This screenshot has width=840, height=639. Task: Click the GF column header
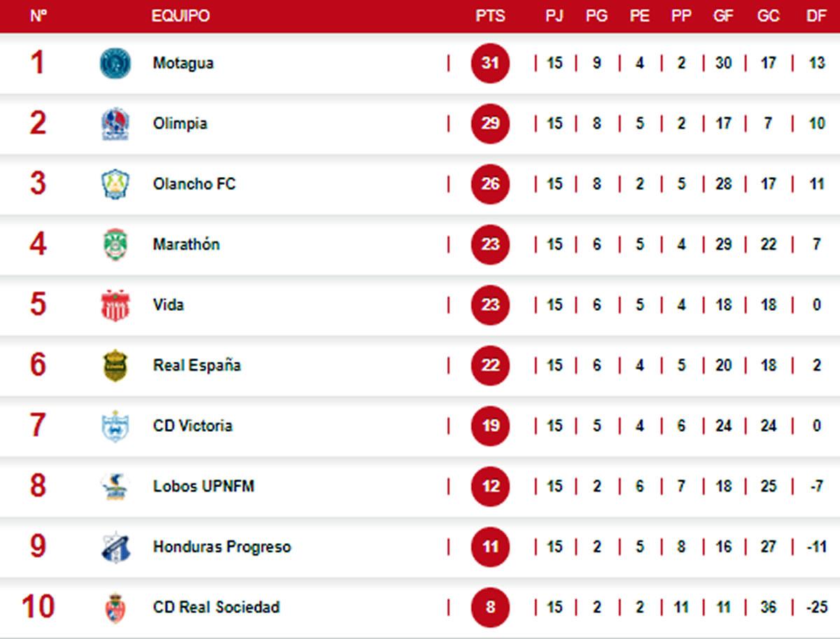pyautogui.click(x=723, y=16)
